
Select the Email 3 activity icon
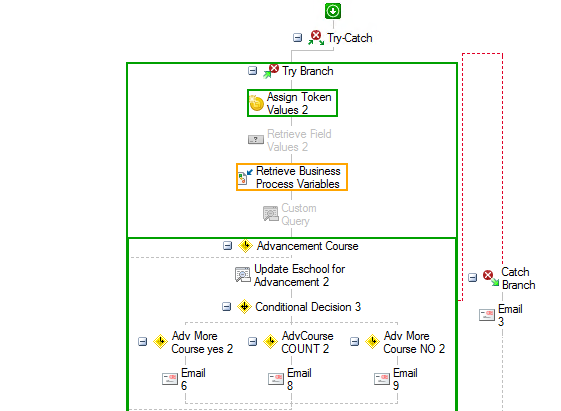coord(487,315)
